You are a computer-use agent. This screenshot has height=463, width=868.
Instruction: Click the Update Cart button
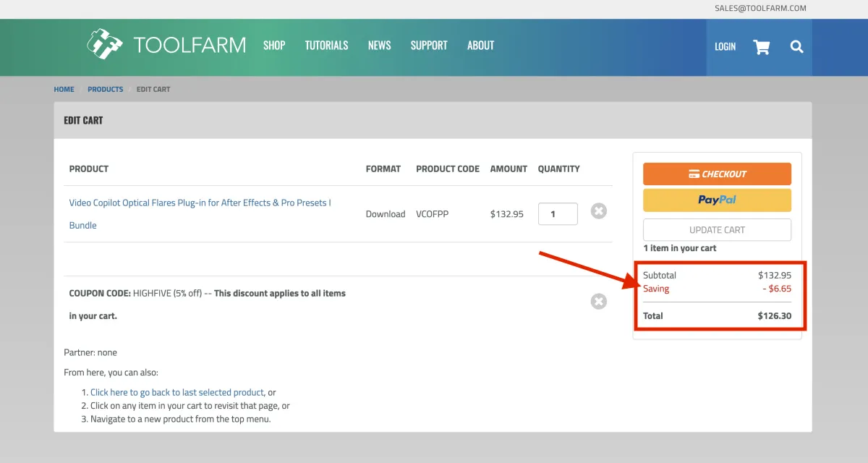tap(717, 230)
